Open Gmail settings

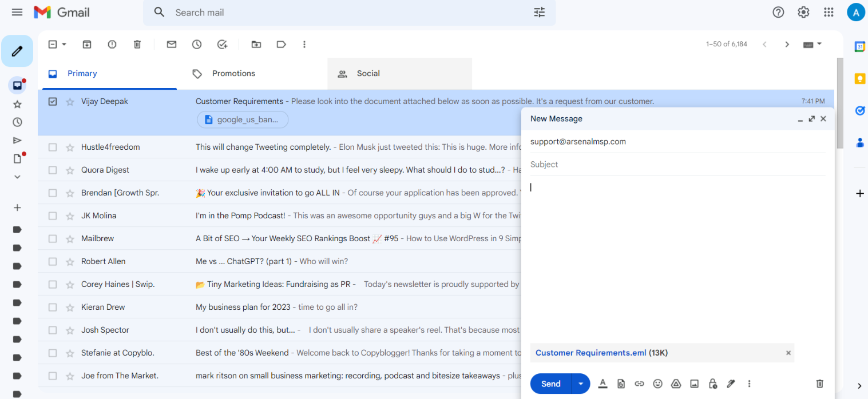[x=803, y=11]
